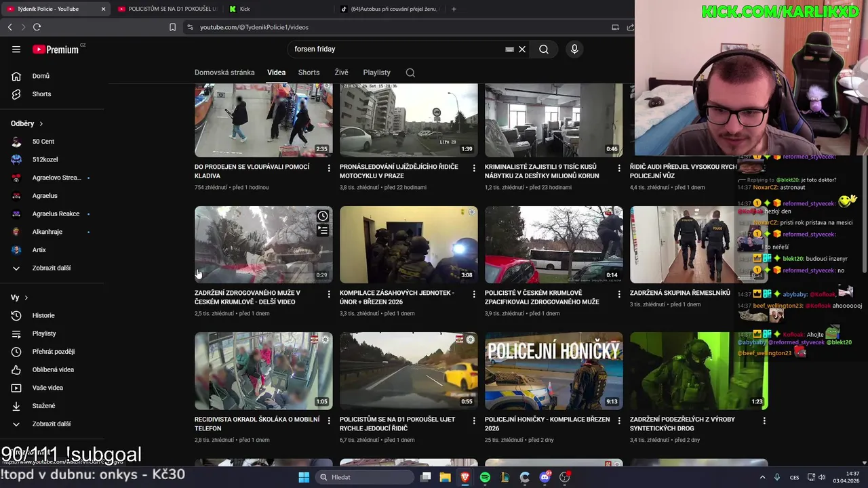The width and height of the screenshot is (868, 488).
Task: Open options for Kriminalisté zajistili nábytek video
Action: point(619,168)
